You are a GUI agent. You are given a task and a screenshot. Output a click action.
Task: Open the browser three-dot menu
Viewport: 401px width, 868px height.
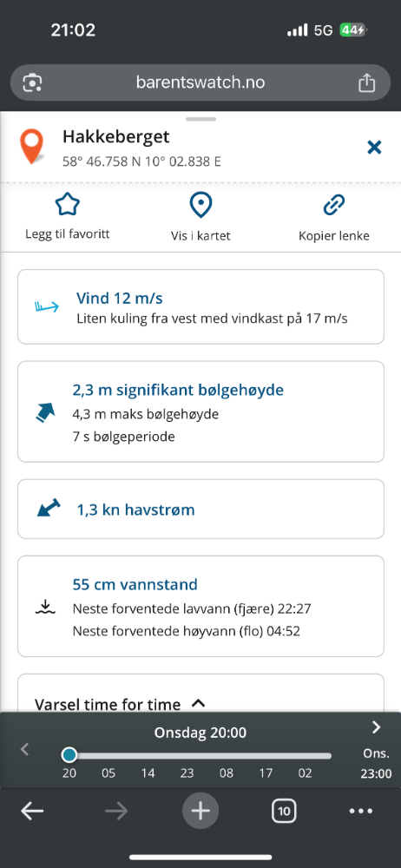(x=361, y=812)
